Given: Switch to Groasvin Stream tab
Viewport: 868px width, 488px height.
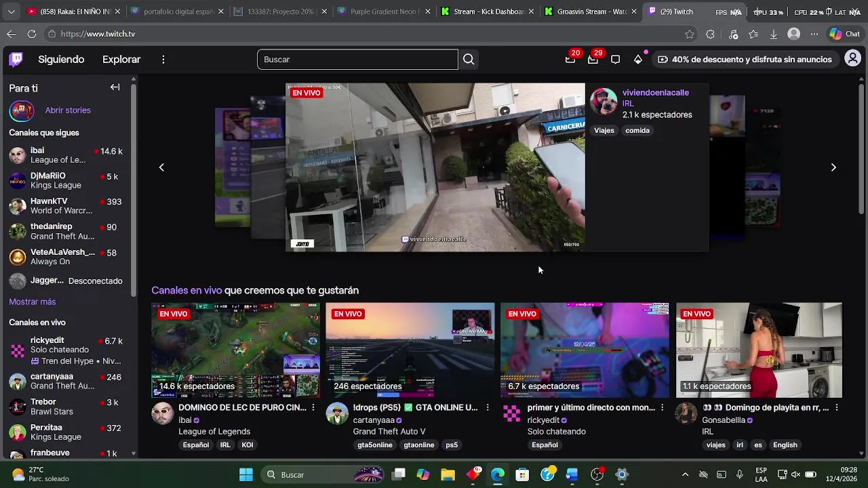Looking at the screenshot, I should 591,12.
